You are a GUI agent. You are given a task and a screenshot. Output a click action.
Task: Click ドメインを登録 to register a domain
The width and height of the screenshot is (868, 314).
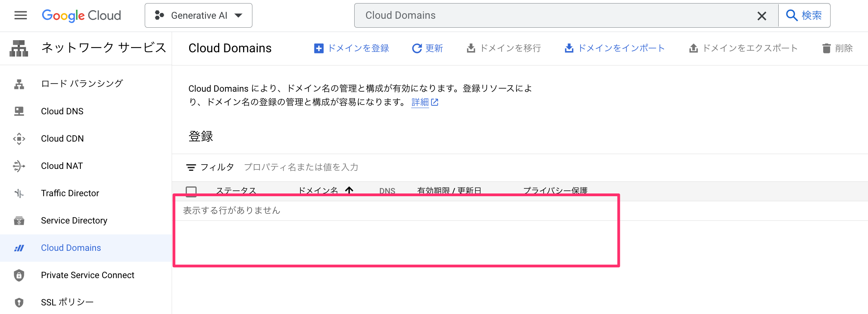pos(351,48)
